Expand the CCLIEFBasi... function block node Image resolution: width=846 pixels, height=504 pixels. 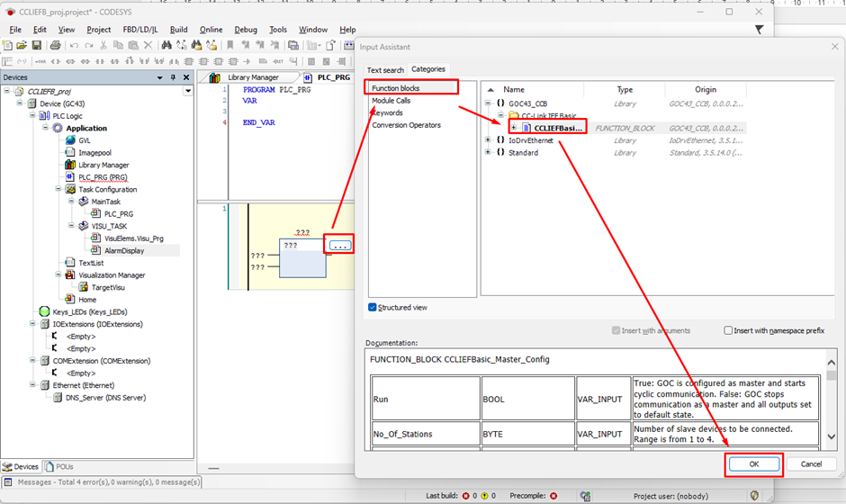point(514,128)
